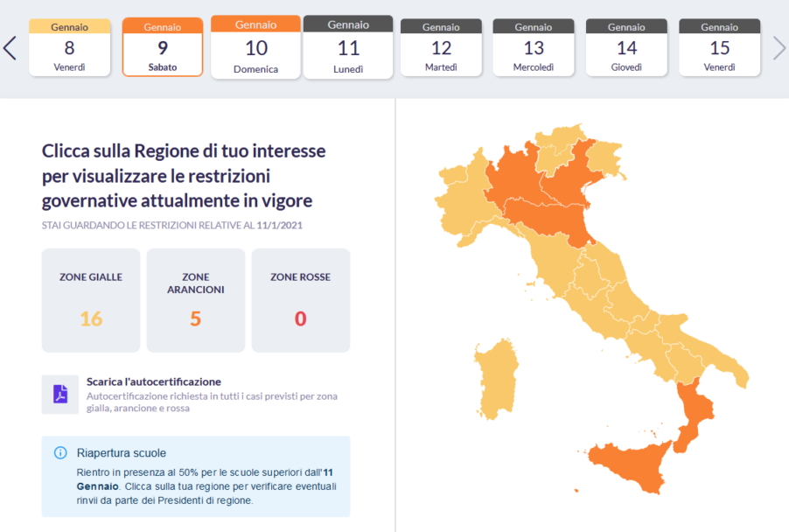Click the Zone Gialle count box
This screenshot has width=789, height=532.
tap(91, 300)
